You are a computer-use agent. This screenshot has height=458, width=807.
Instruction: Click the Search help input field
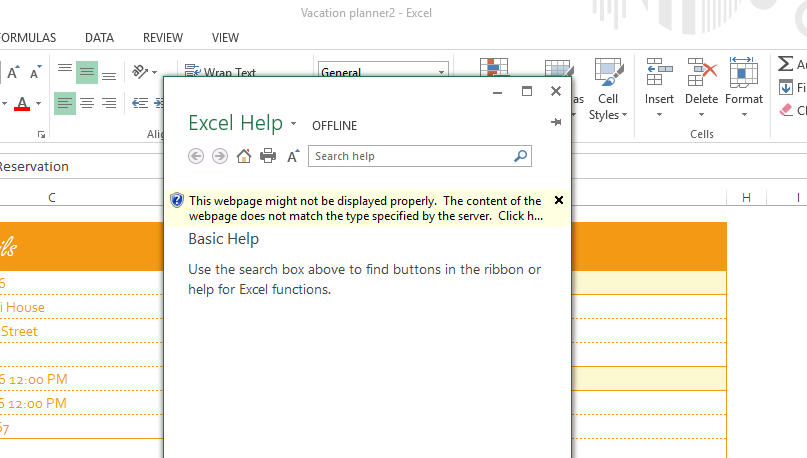pos(412,156)
